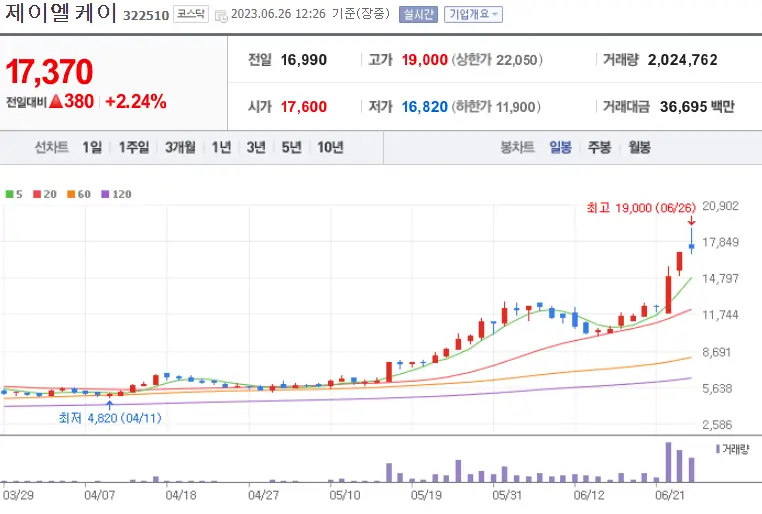Image resolution: width=762 pixels, height=514 pixels.
Task: Click the tallest volume bar near 06/21
Action: tap(668, 462)
